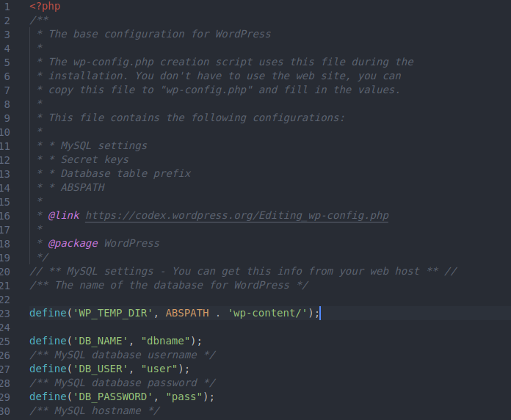Click line number 1 in the gutter
The width and height of the screenshot is (511, 420).
[x=7, y=7]
